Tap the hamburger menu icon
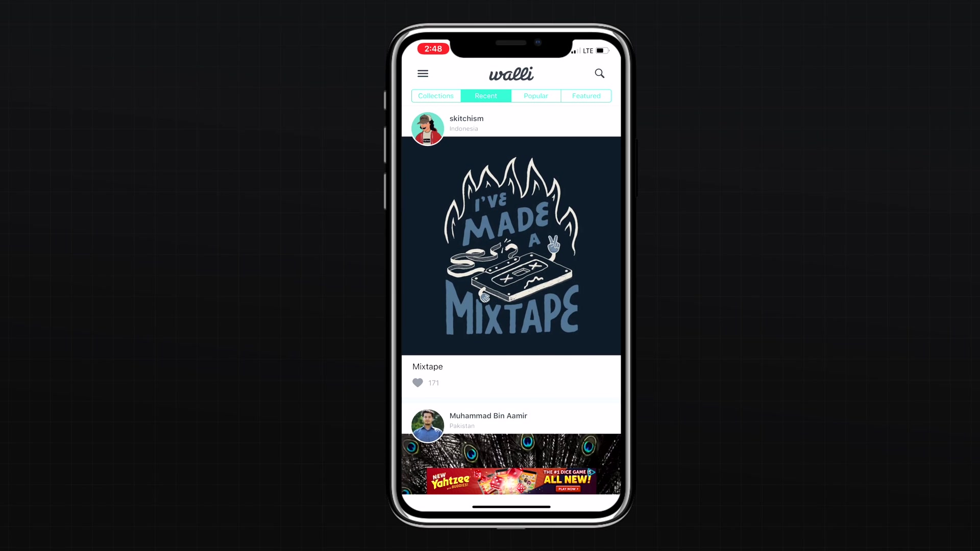The image size is (980, 551). 422,72
